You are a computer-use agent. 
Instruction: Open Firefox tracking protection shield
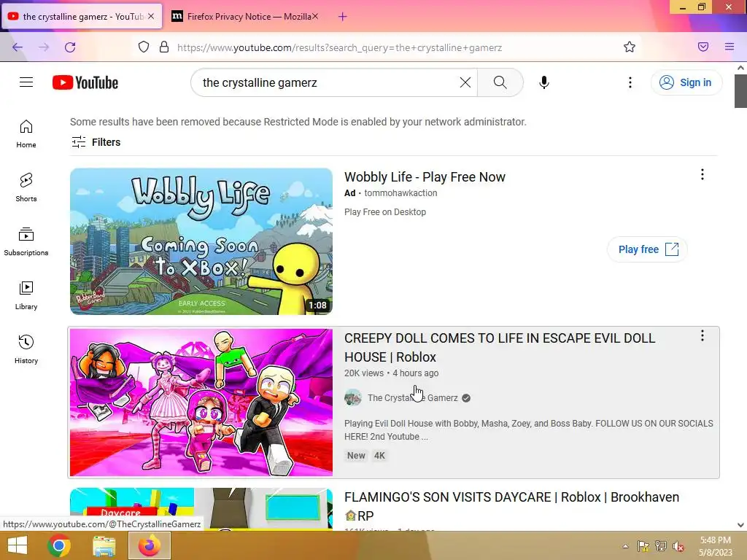click(144, 47)
